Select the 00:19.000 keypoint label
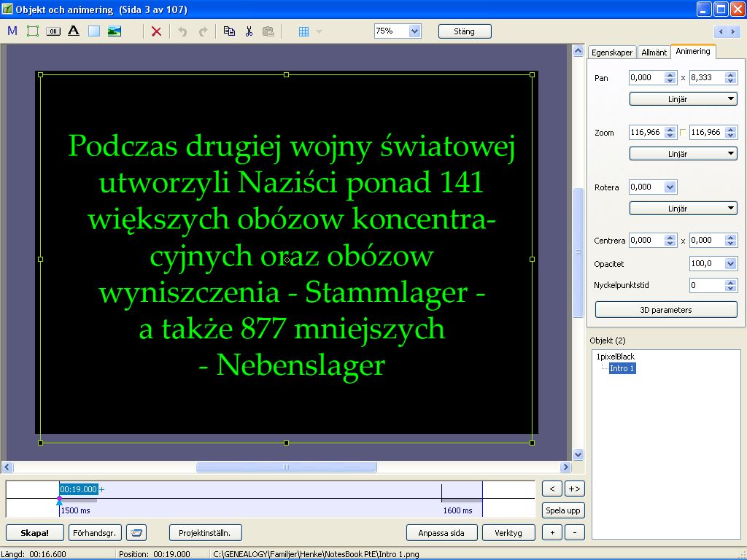 [79, 489]
